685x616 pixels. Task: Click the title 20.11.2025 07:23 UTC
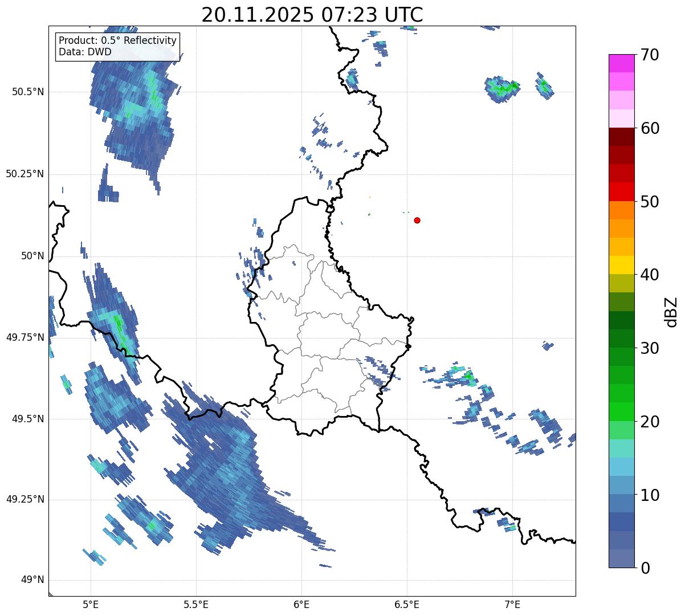point(312,15)
